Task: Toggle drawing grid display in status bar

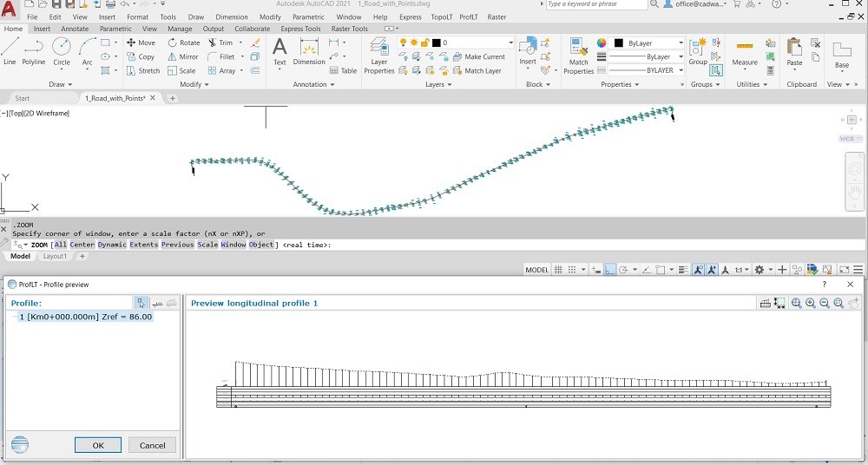Action: tap(558, 270)
